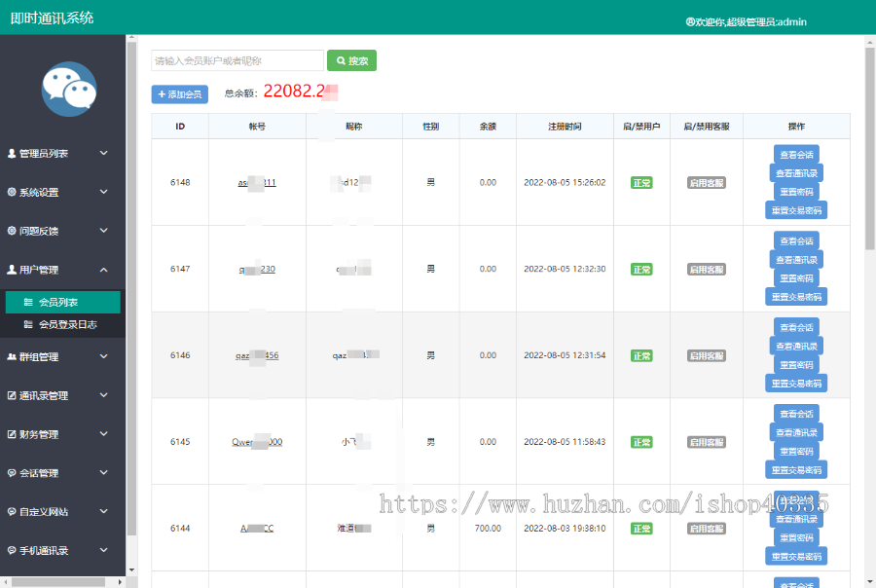Click the main page vertical scrollbar

click(x=869, y=146)
